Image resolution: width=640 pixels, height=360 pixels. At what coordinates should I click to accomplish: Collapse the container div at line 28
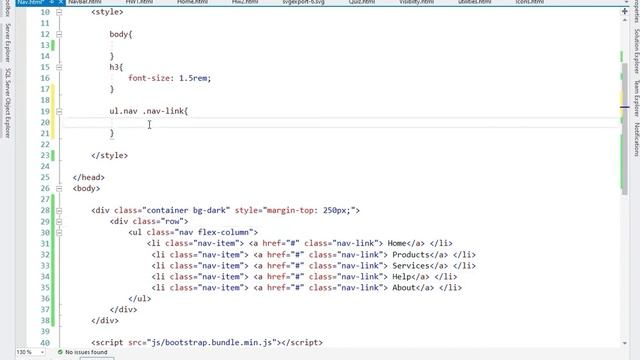click(59, 211)
